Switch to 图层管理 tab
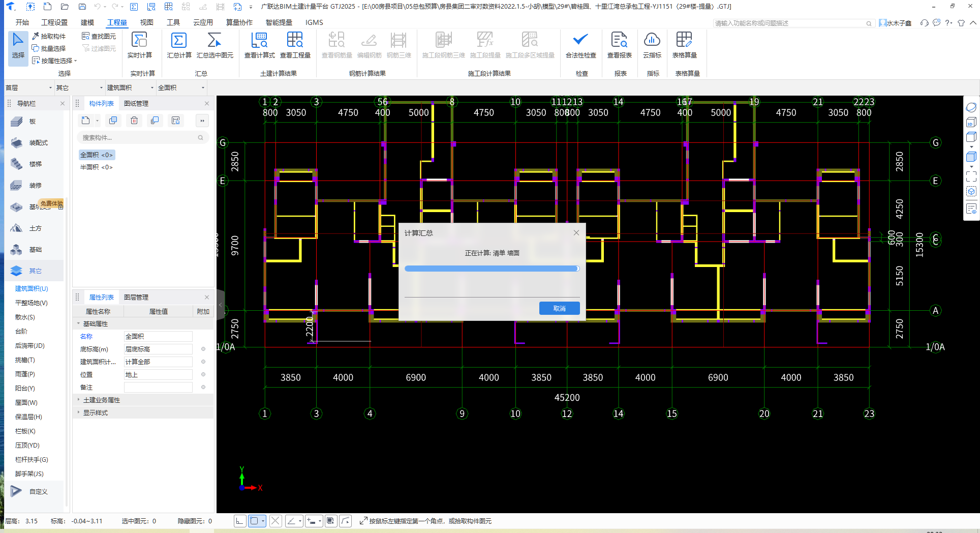 click(136, 297)
